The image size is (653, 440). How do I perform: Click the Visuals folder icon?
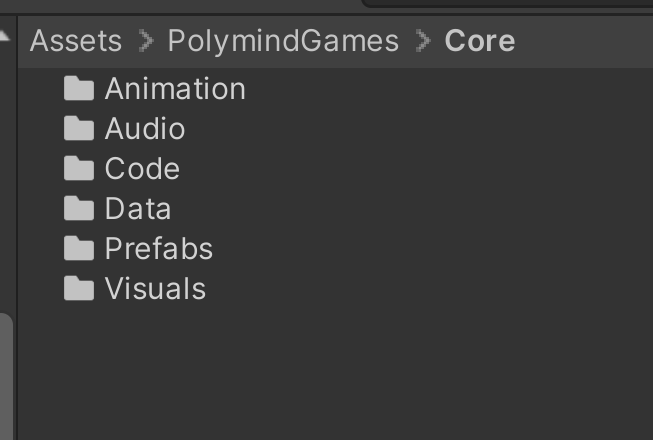click(78, 289)
